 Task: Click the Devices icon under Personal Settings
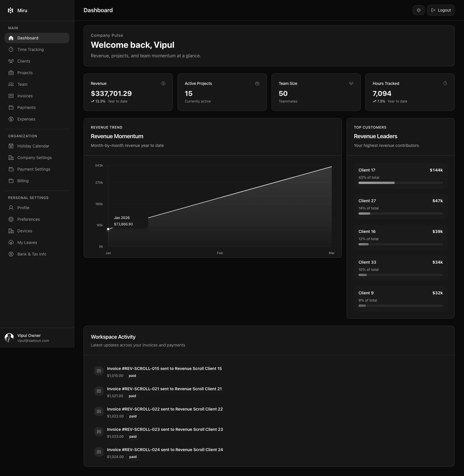[x=11, y=231]
